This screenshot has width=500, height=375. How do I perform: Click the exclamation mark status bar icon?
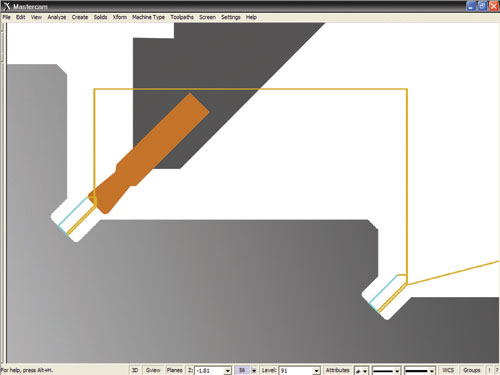click(489, 370)
